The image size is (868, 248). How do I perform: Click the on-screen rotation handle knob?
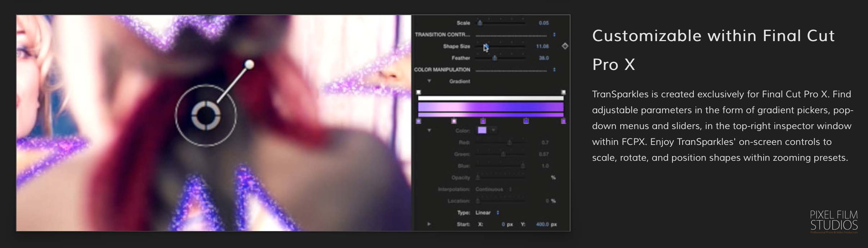click(249, 65)
